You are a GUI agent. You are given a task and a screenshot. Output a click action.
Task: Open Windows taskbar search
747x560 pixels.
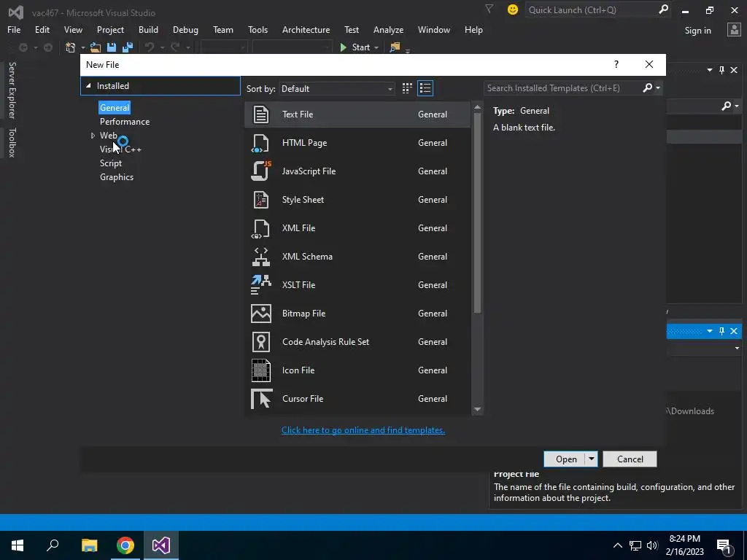pyautogui.click(x=53, y=545)
